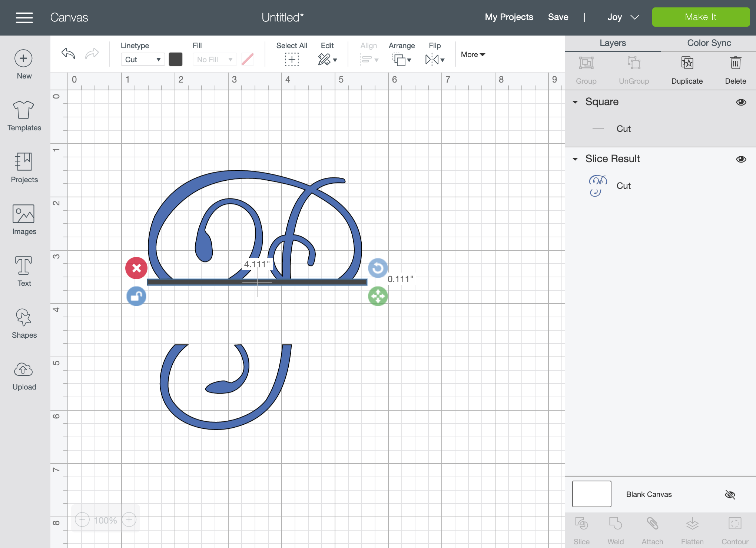Switch to the Color Sync tab
This screenshot has height=548, width=756.
(x=709, y=43)
